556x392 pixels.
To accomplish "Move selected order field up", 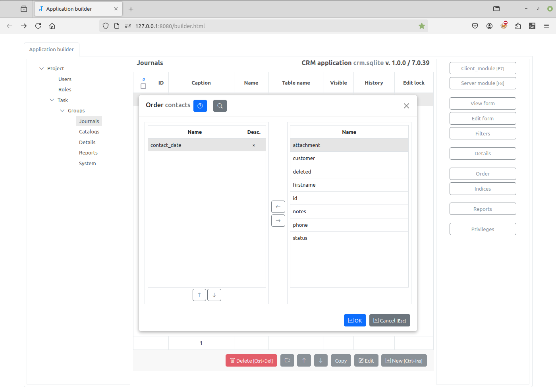I will click(x=199, y=295).
